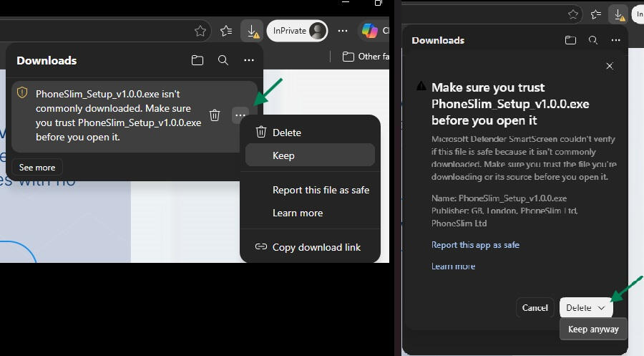Open the InPrivate profile button
The image size is (644, 356).
pos(298,31)
